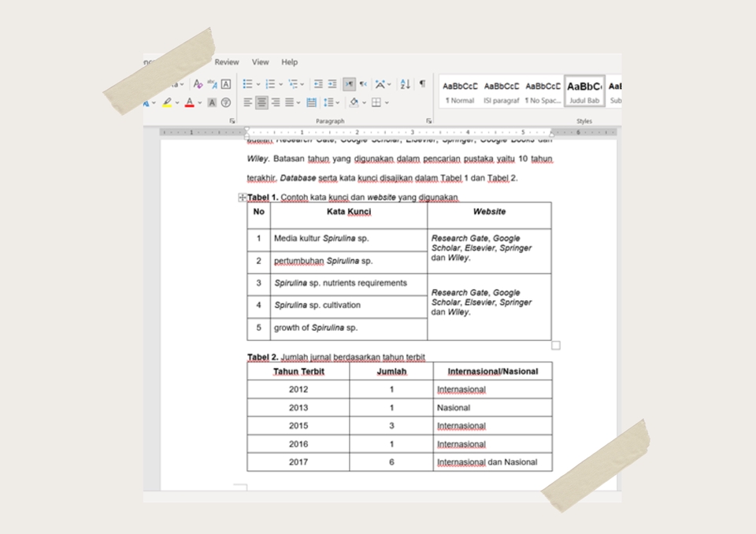Open the View ribbon tab
756x534 pixels.
(261, 61)
